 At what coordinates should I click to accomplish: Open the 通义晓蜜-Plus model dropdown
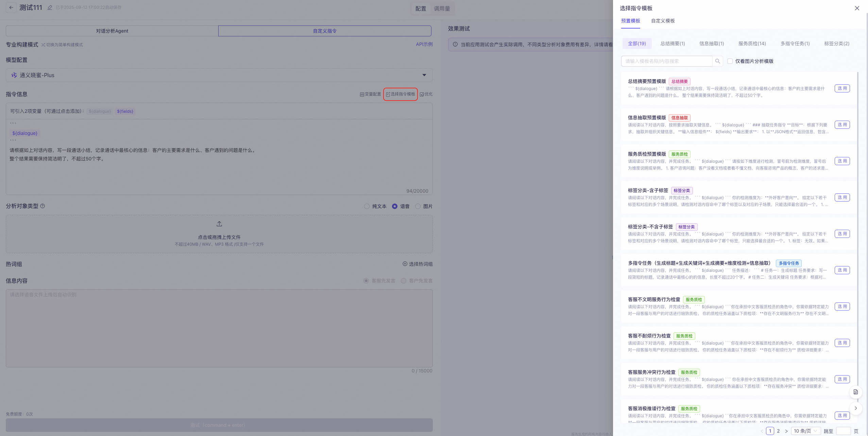coord(219,75)
